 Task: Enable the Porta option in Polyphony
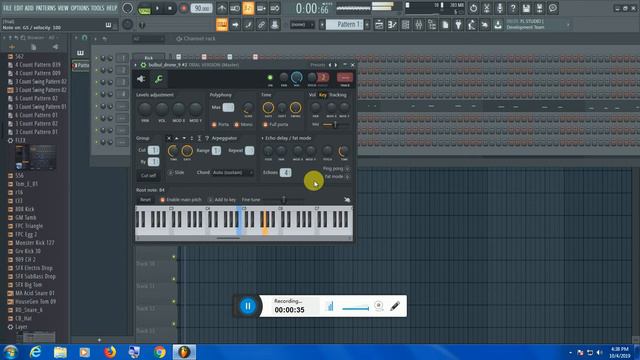coord(214,124)
